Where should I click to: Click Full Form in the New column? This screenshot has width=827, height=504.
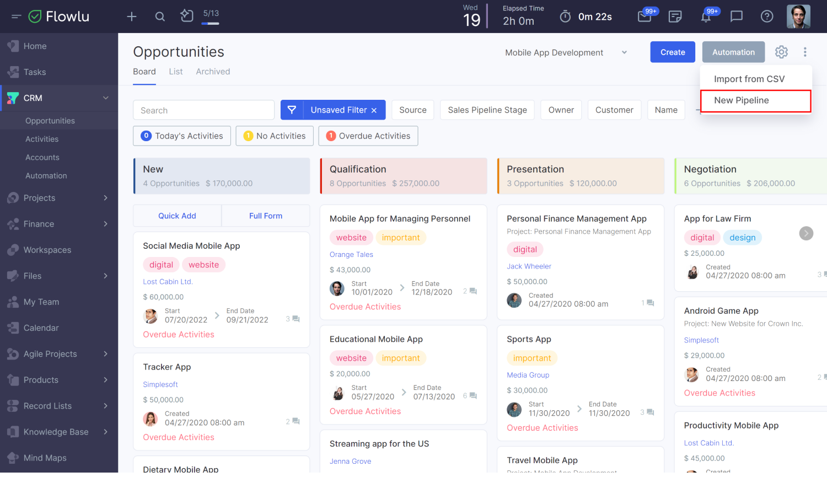[x=266, y=216]
